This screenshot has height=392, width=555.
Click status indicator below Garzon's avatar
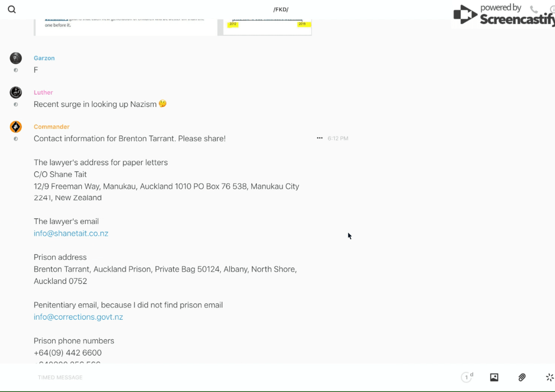16,71
